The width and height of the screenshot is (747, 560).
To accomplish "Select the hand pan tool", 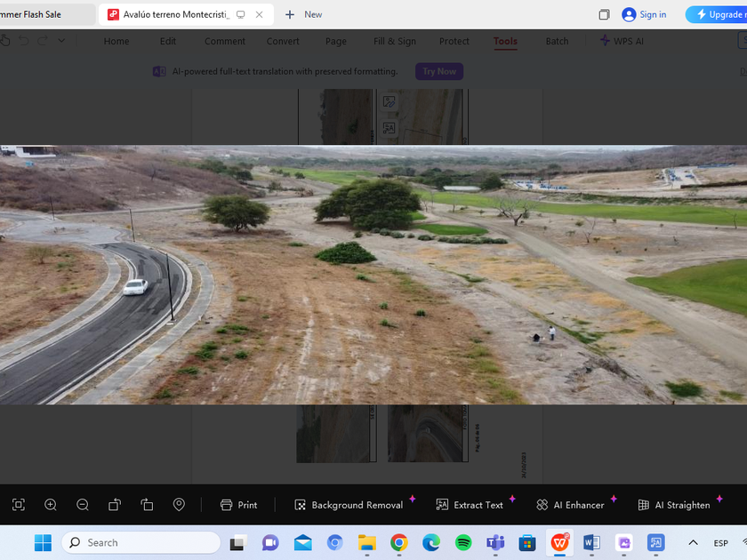I will click(x=5, y=41).
